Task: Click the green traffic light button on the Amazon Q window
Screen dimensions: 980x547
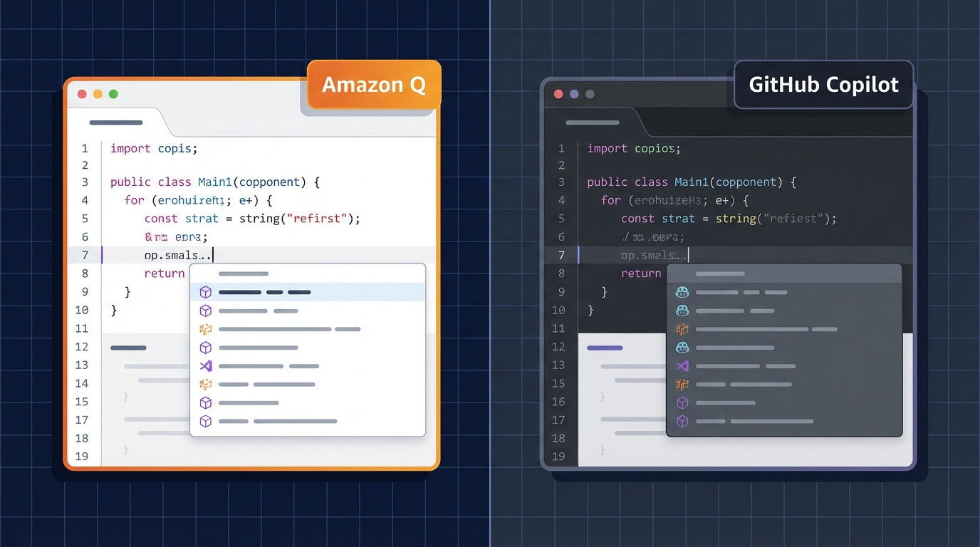Action: click(x=113, y=93)
